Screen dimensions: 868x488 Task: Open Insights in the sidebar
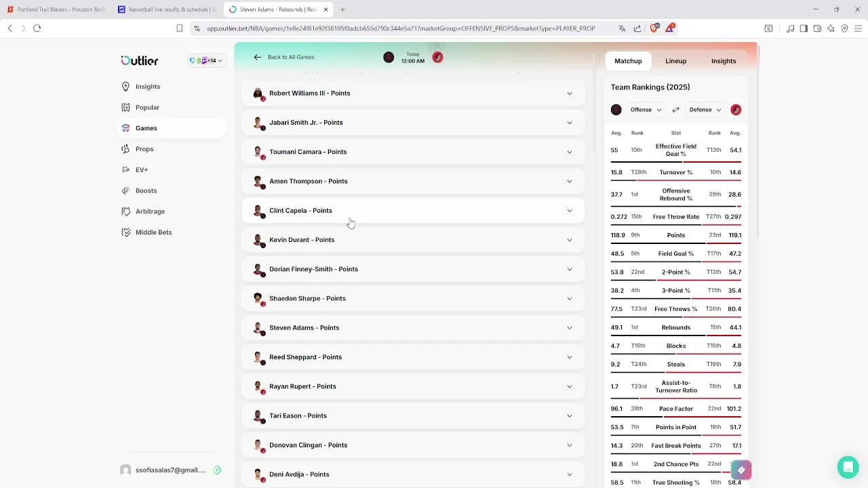pos(148,87)
